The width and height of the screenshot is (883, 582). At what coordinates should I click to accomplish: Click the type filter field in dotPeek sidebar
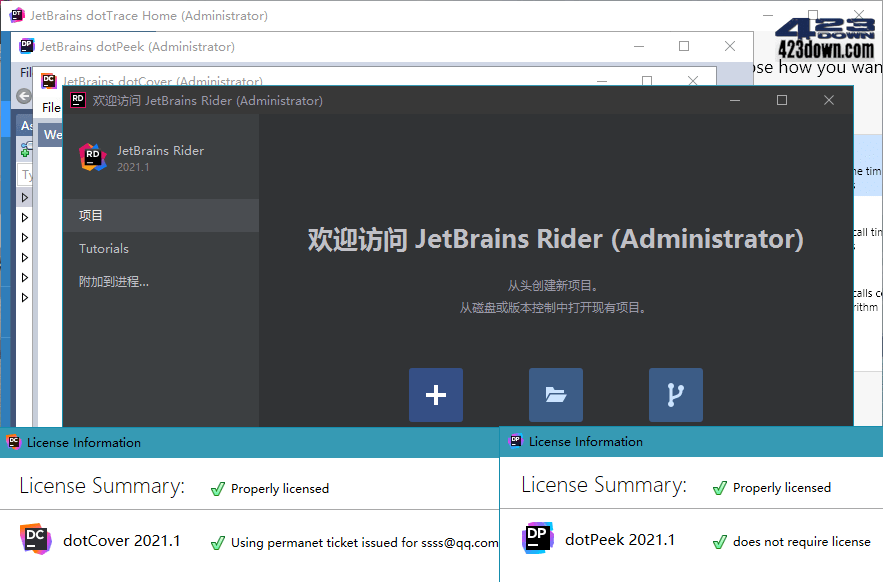[x=25, y=175]
